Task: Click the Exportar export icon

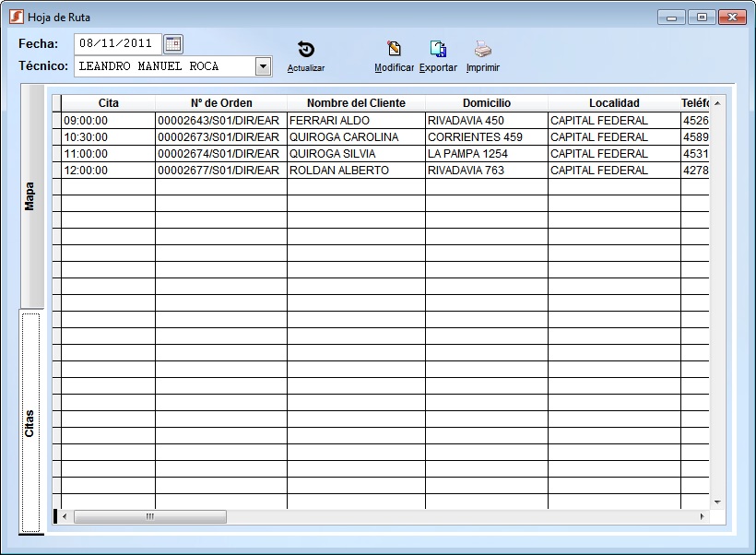Action: pyautogui.click(x=438, y=50)
